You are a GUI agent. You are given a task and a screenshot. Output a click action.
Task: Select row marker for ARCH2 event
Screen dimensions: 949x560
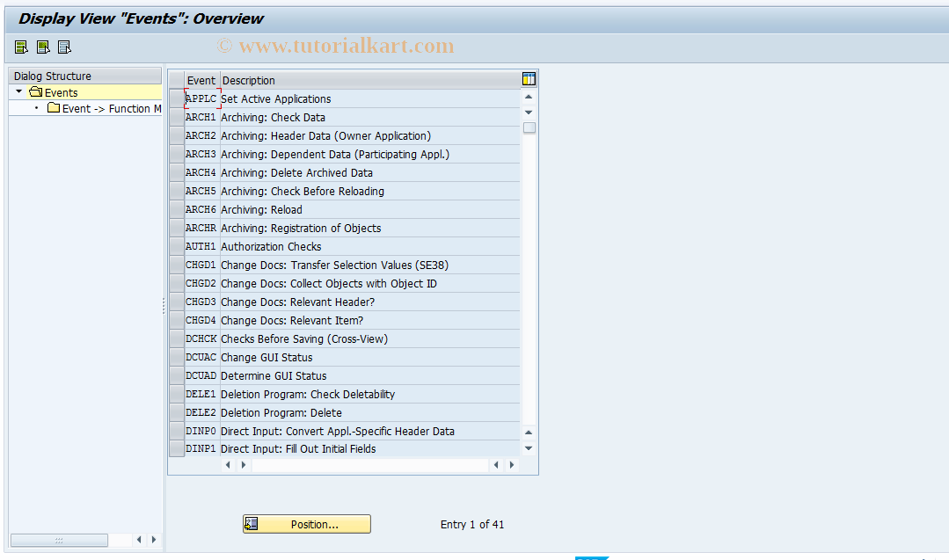176,135
